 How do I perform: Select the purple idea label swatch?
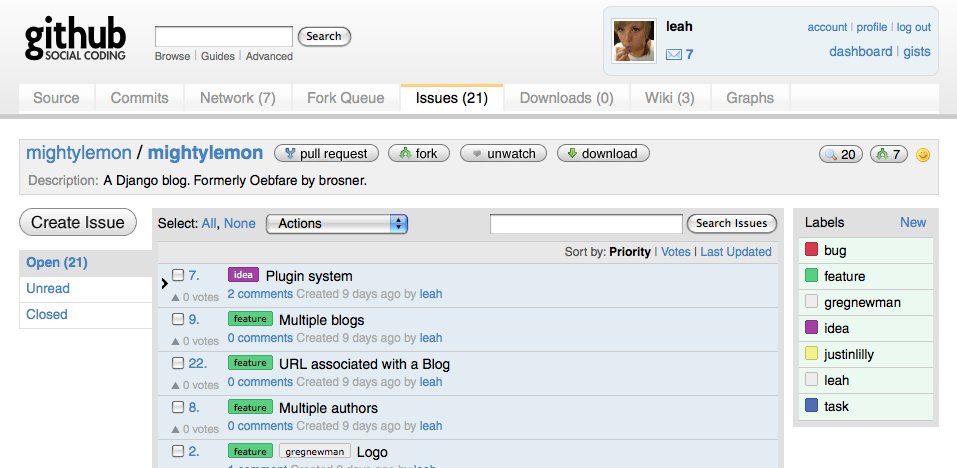[x=811, y=328]
